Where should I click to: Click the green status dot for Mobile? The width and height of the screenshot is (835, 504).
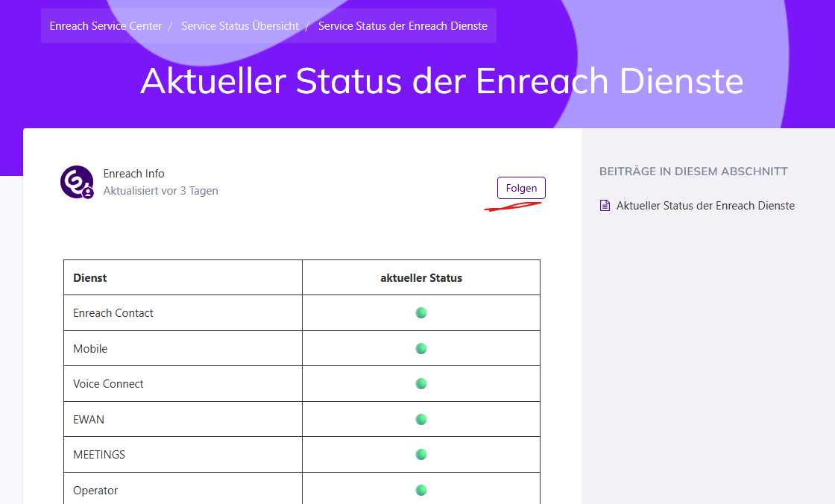[421, 348]
